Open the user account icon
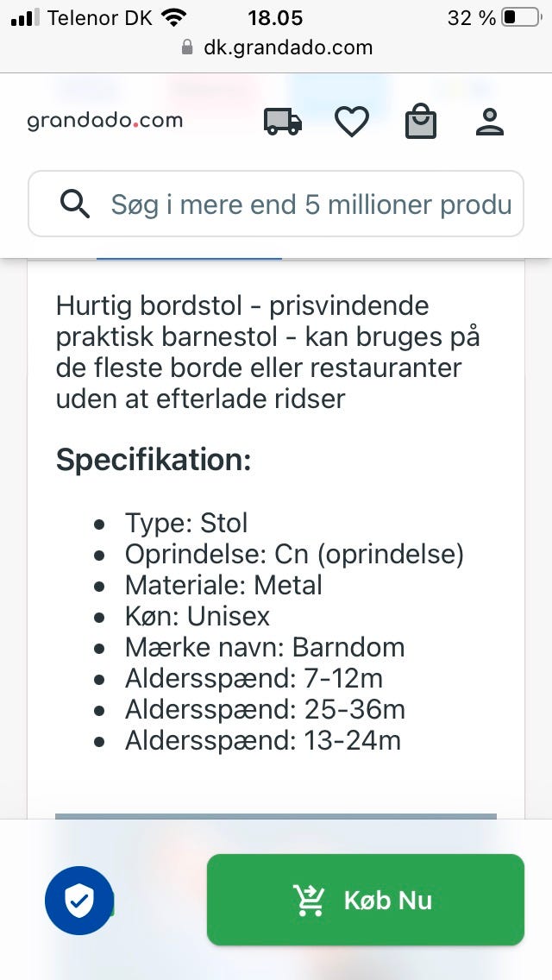The width and height of the screenshot is (552, 980). click(x=489, y=122)
